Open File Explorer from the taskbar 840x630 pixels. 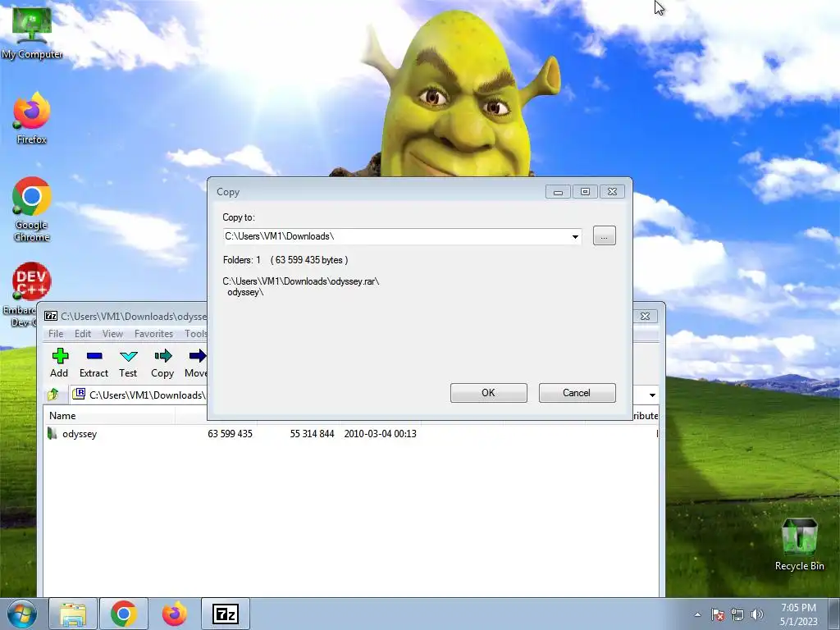click(73, 614)
